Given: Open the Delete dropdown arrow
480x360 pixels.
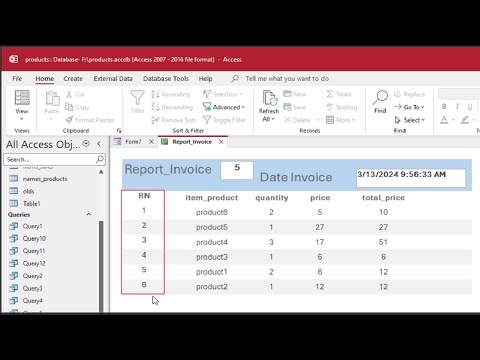Looking at the screenshot, I should pos(318,120).
